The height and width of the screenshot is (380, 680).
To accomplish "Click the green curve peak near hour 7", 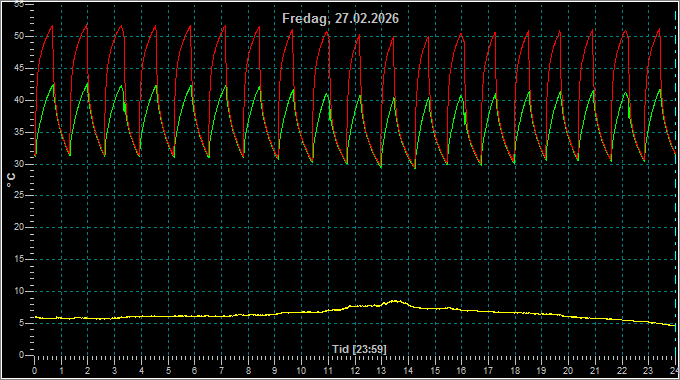I will [x=226, y=86].
